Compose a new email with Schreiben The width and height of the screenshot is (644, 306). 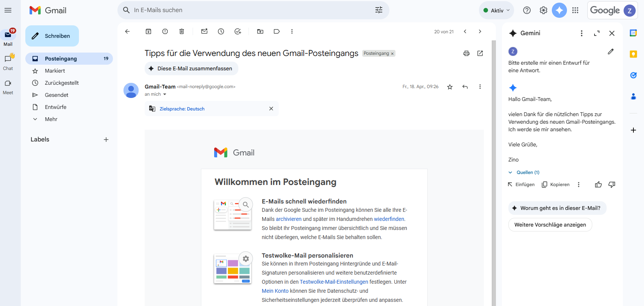pyautogui.click(x=52, y=36)
